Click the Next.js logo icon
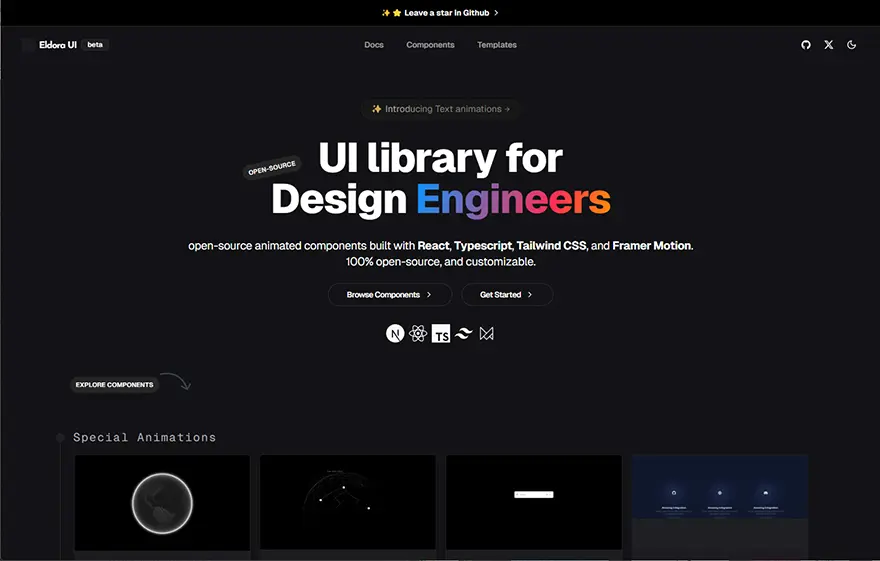 395,334
